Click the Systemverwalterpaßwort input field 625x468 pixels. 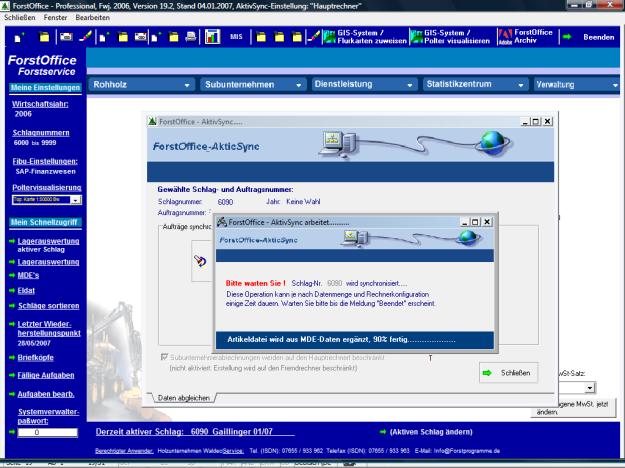coord(47,432)
